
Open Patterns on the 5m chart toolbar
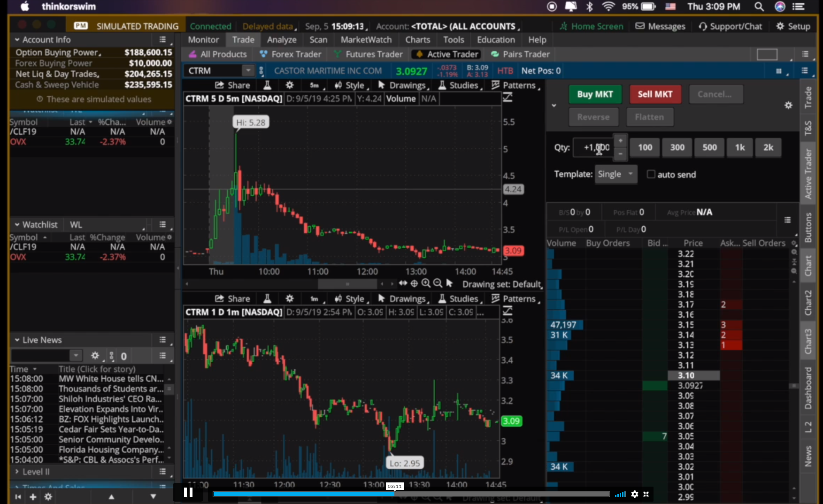coord(515,85)
